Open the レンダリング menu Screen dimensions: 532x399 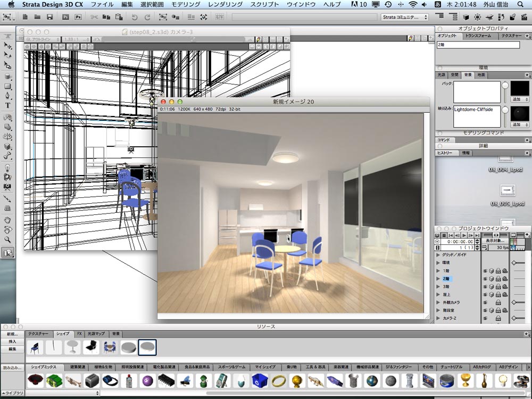coord(225,4)
